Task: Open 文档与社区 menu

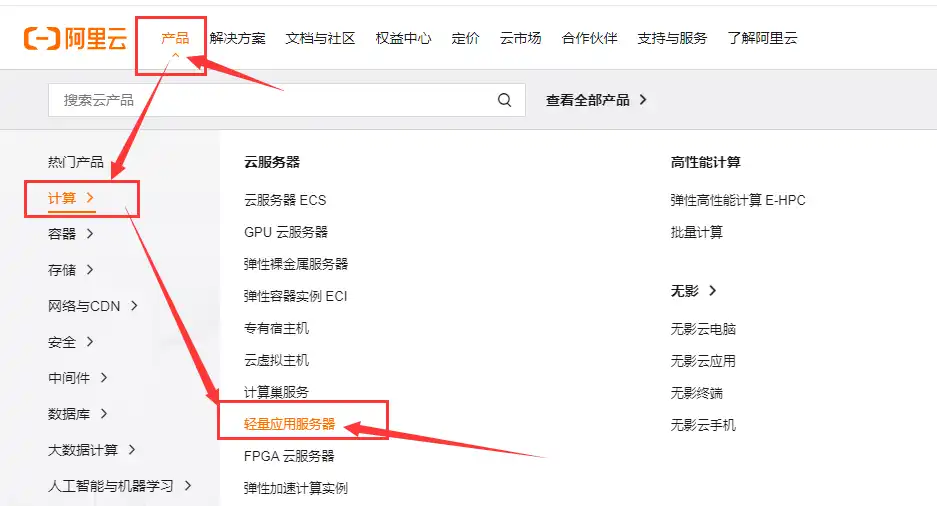Action: point(320,38)
